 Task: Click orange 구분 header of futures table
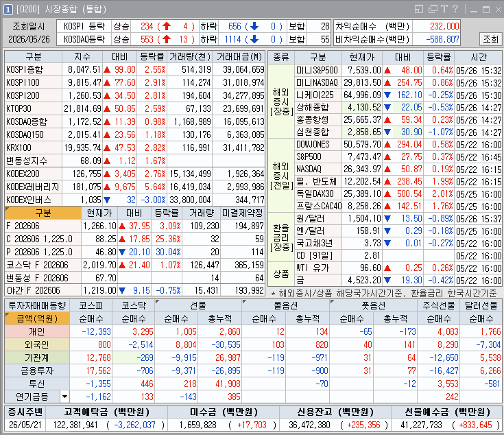[43, 213]
